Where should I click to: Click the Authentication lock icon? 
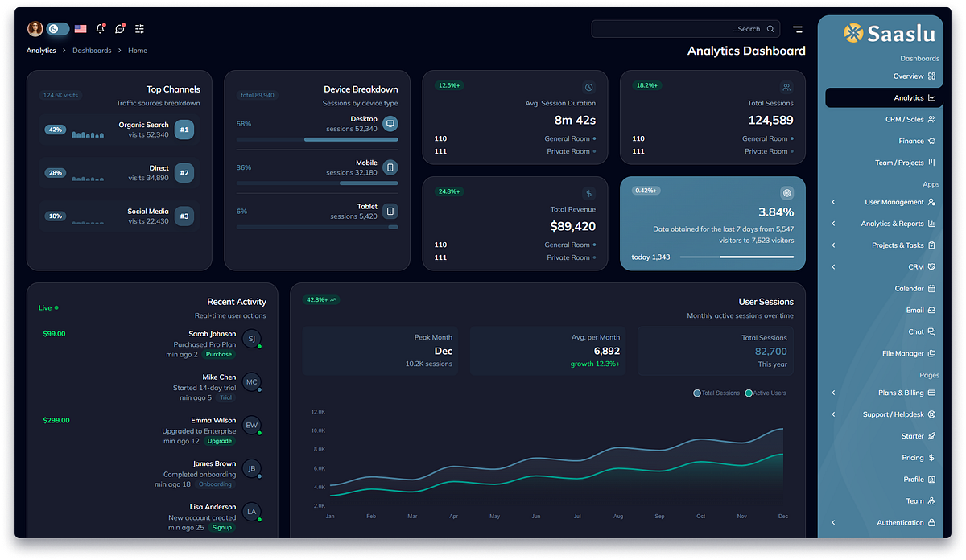[931, 523]
